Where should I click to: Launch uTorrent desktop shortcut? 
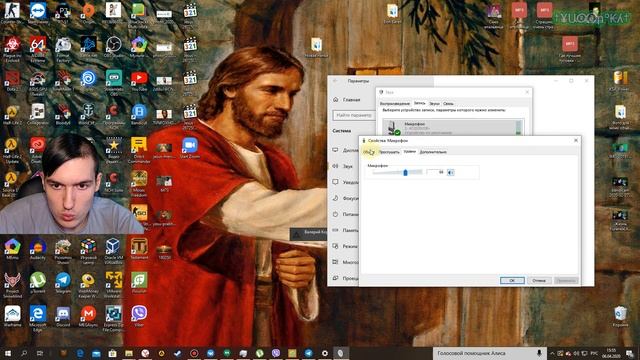pyautogui.click(x=38, y=283)
